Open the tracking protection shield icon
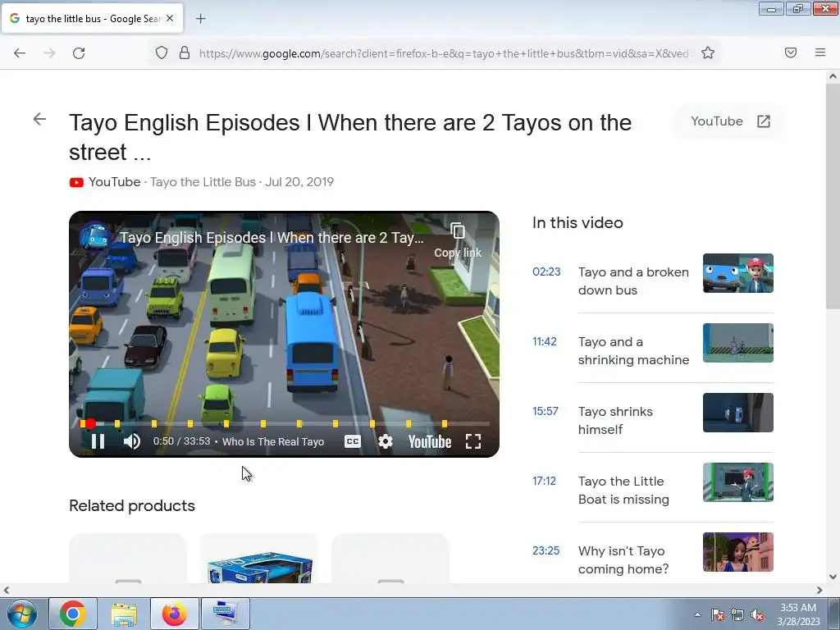This screenshot has height=630, width=840. (162, 52)
